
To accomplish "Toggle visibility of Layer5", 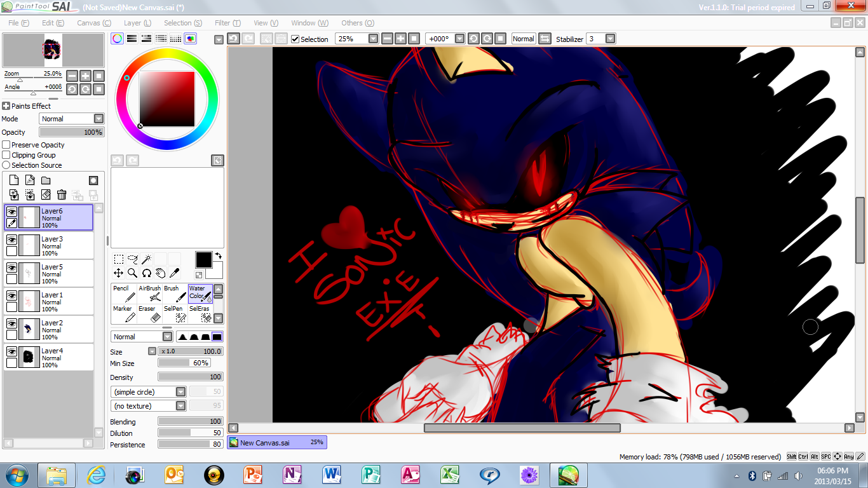I will [11, 268].
